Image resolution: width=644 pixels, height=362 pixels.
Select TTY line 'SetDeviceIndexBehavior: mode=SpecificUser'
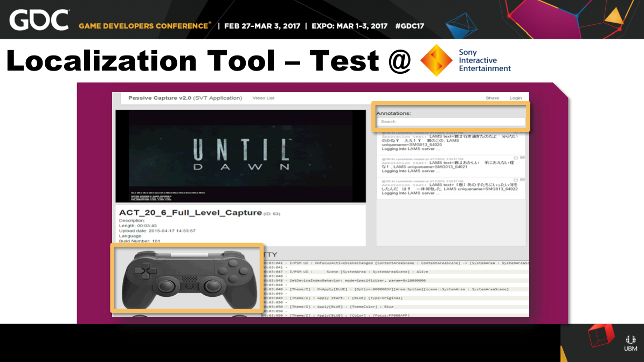(x=396, y=281)
